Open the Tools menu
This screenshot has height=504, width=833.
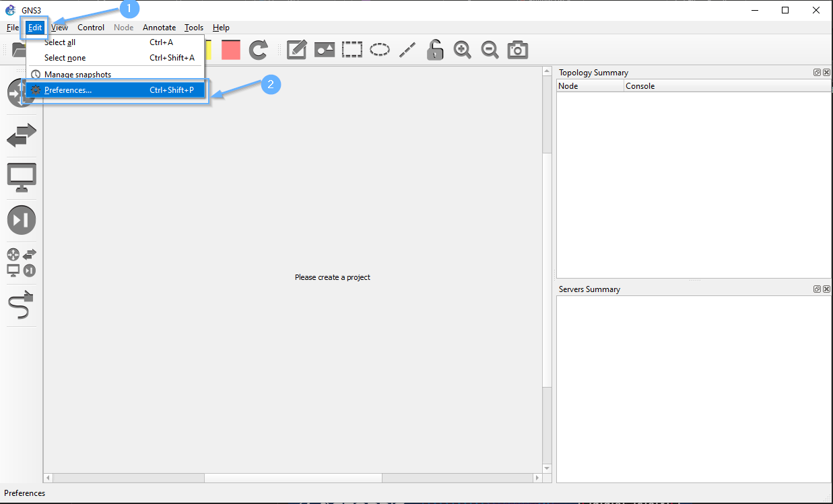tap(194, 28)
